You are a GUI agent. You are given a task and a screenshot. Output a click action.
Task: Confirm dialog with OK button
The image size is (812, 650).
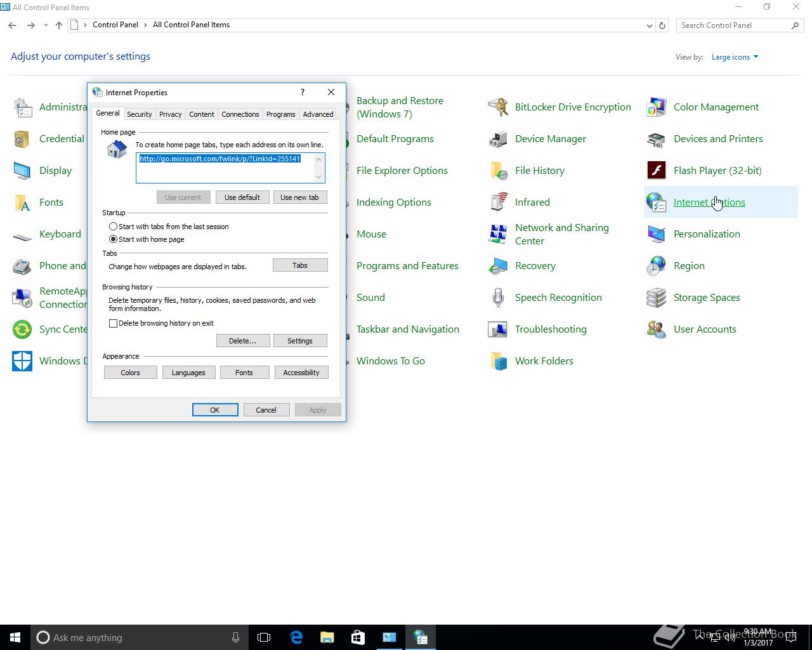pos(215,410)
